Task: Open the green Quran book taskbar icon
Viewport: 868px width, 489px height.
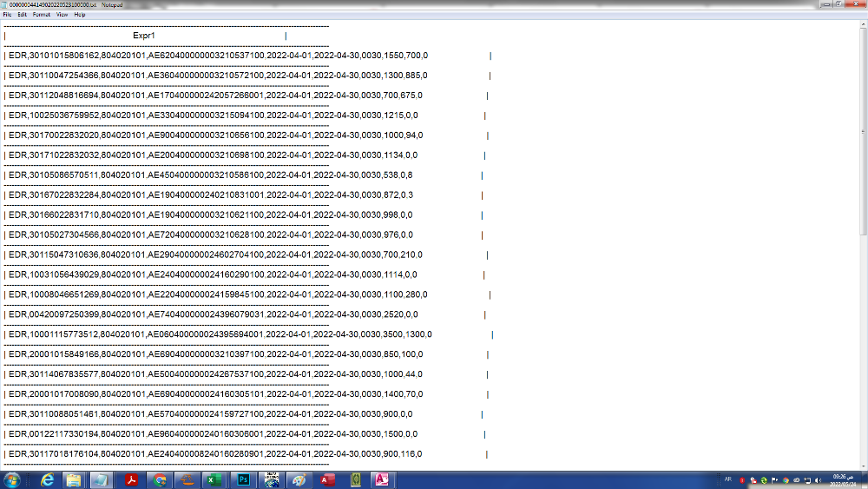Action: (x=356, y=479)
